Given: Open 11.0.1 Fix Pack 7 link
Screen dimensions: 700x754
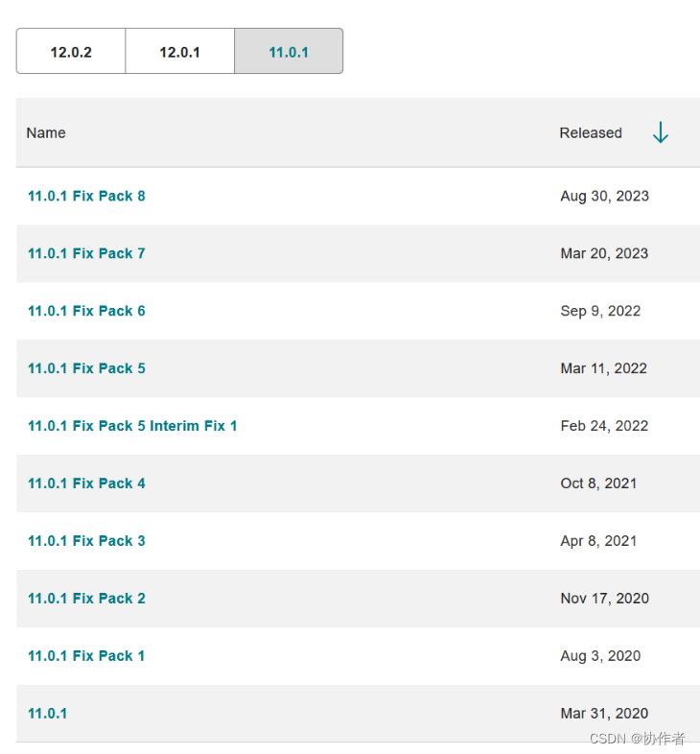Looking at the screenshot, I should 86,253.
